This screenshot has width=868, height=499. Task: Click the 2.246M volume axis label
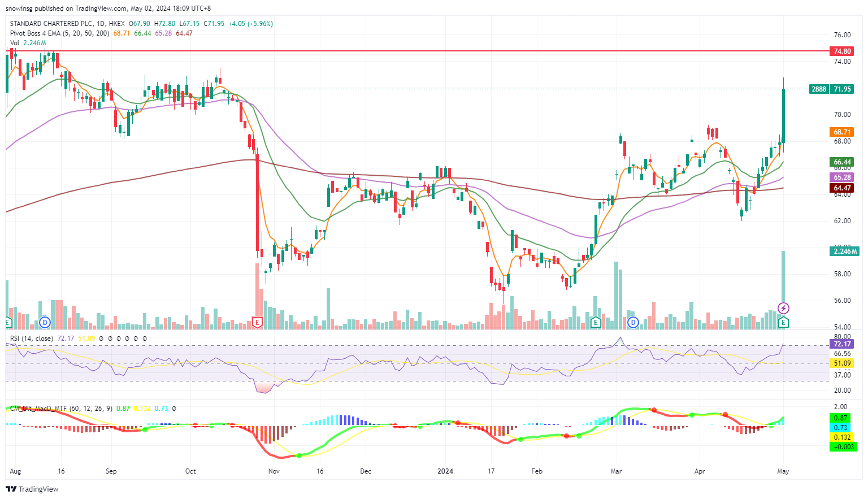pyautogui.click(x=844, y=251)
